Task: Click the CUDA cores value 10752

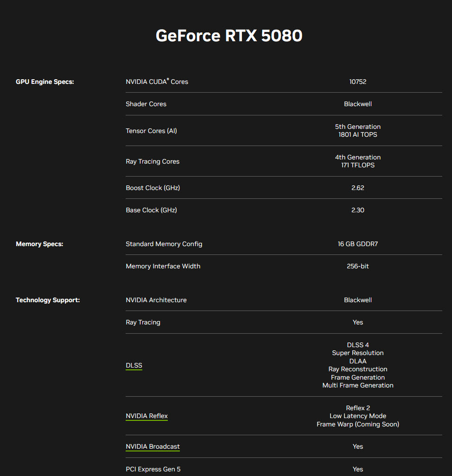Action: coord(357,82)
